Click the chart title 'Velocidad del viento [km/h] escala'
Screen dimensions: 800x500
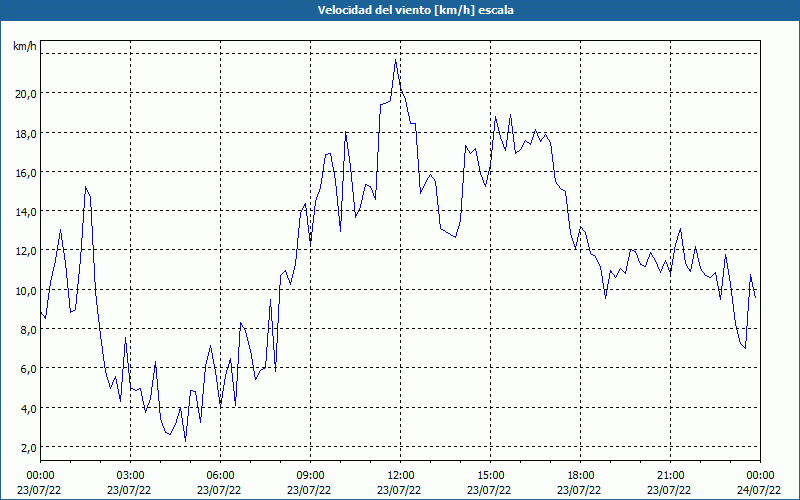tap(415, 10)
